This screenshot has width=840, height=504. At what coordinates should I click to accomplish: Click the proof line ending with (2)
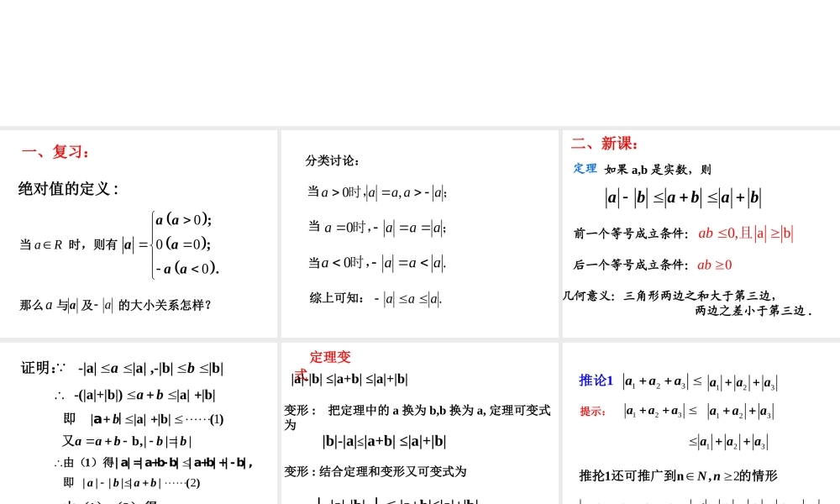132,482
